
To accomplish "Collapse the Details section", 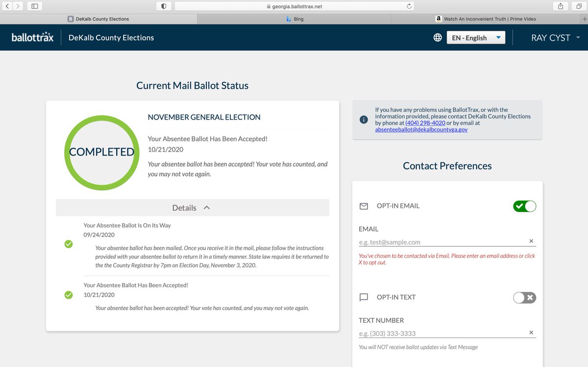I will point(192,208).
